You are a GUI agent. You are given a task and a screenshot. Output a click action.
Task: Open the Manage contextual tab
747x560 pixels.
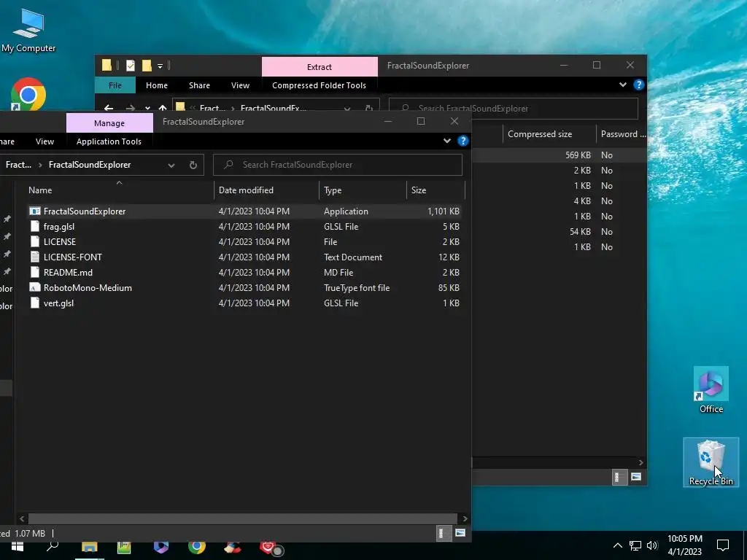click(109, 123)
